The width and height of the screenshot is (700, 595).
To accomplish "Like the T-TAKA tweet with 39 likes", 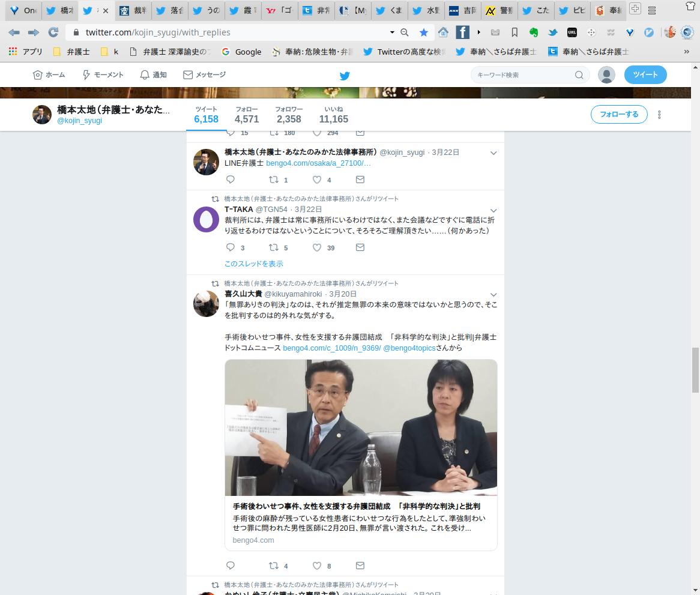I will (x=316, y=247).
